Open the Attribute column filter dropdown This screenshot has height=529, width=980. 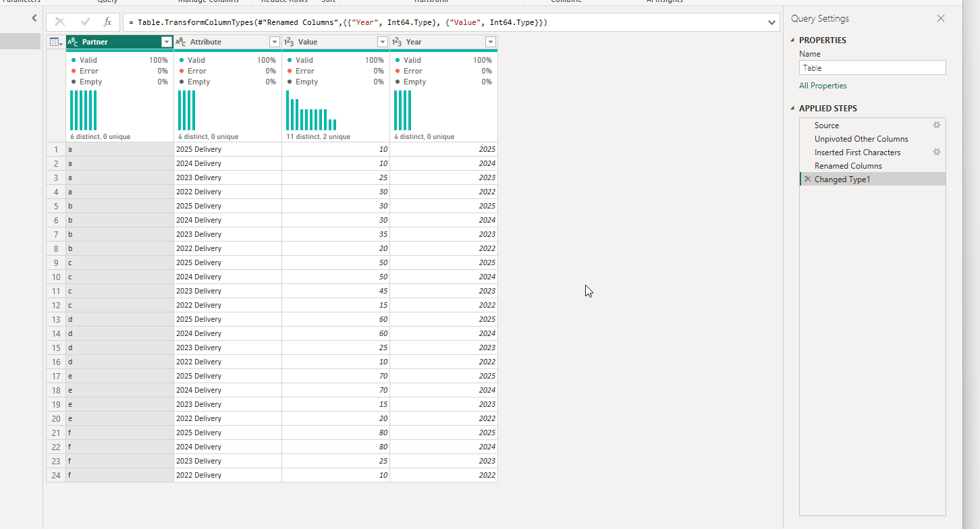[x=275, y=42]
